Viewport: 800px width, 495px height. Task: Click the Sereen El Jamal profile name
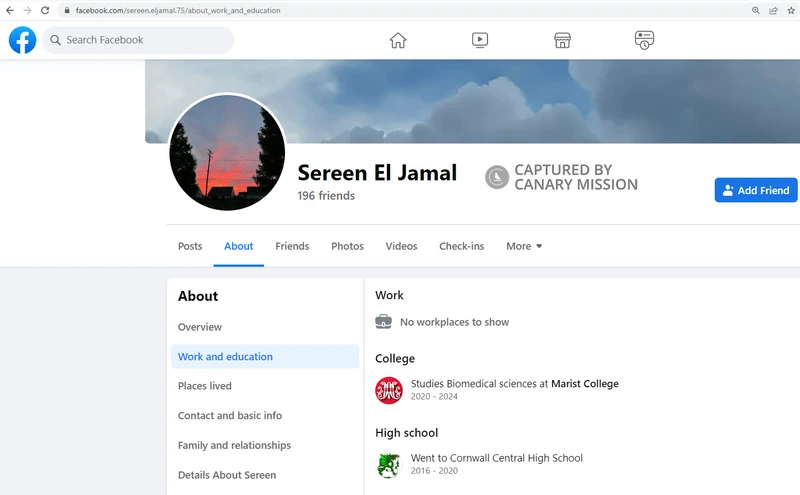[x=377, y=172]
